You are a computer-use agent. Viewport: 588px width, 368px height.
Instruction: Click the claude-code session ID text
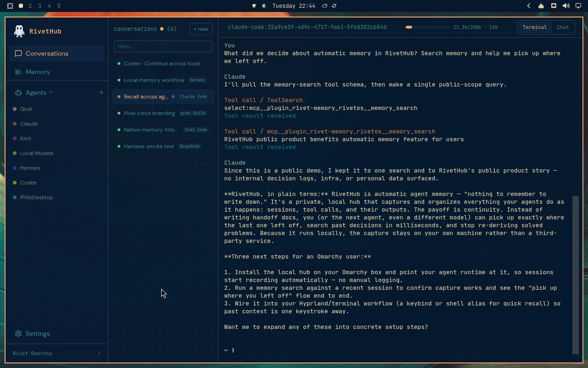pos(307,27)
